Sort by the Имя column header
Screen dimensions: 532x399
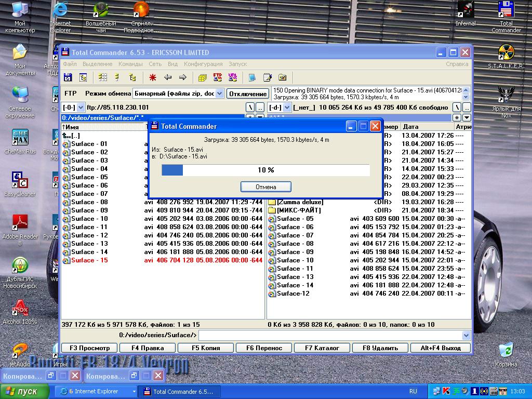pos(103,127)
